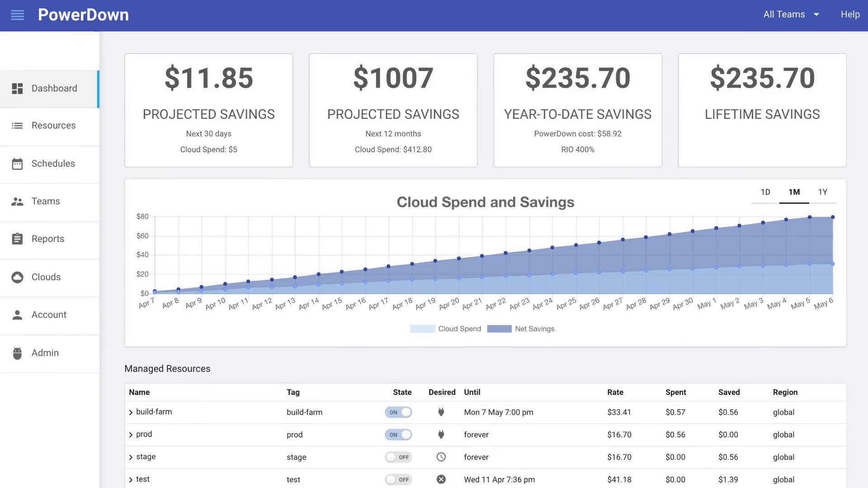
Task: Sort by the Rate column header
Action: tap(615, 392)
